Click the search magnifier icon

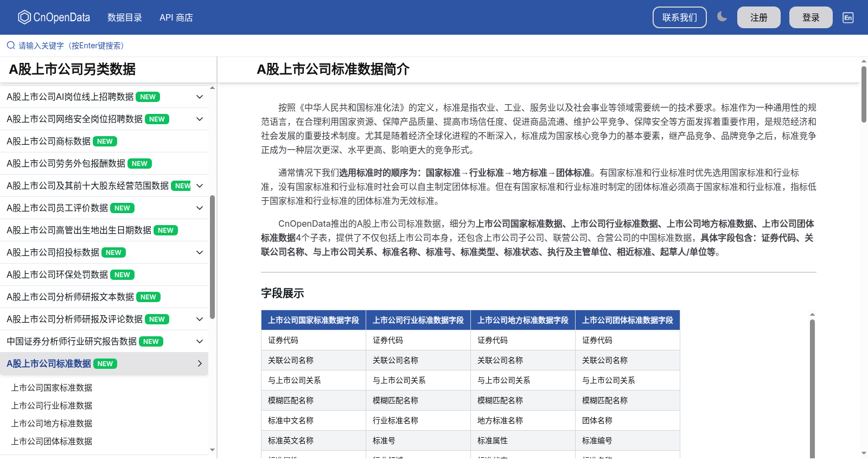(10, 46)
